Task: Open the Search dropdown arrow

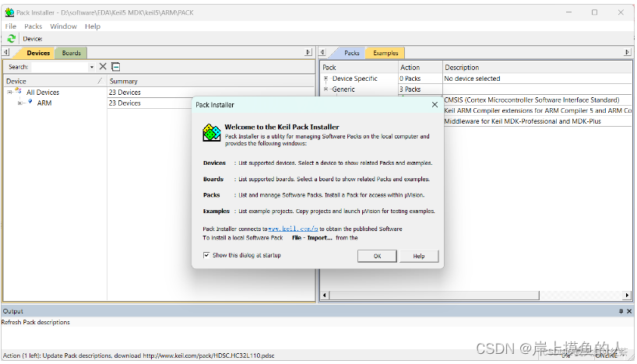Action: pos(92,67)
